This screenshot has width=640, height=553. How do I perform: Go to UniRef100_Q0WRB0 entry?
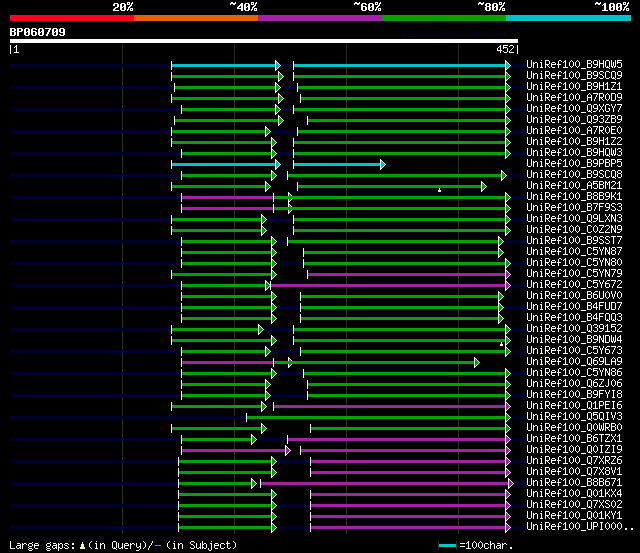(574, 428)
